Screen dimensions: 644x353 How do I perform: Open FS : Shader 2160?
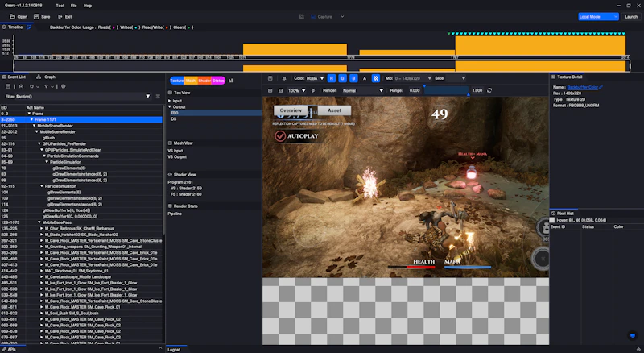pos(186,194)
